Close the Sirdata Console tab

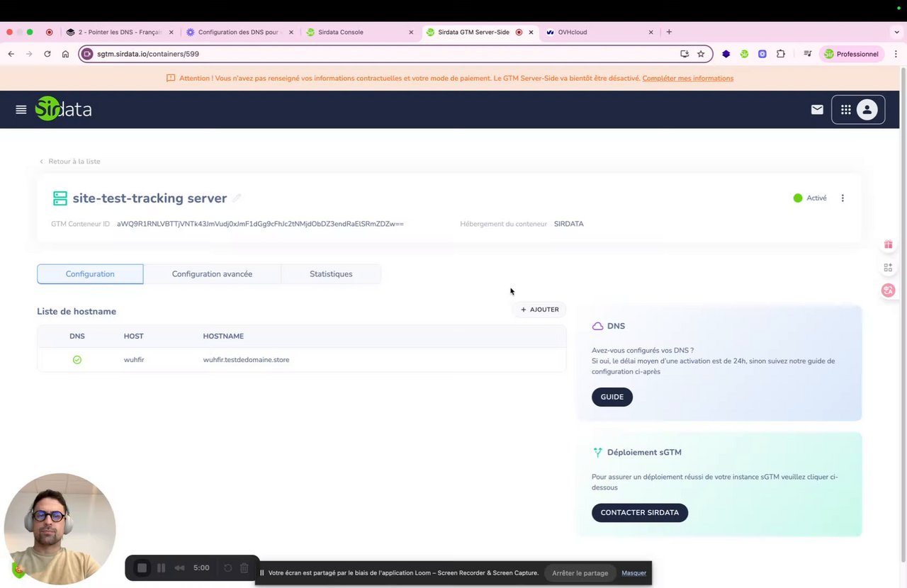pos(411,32)
